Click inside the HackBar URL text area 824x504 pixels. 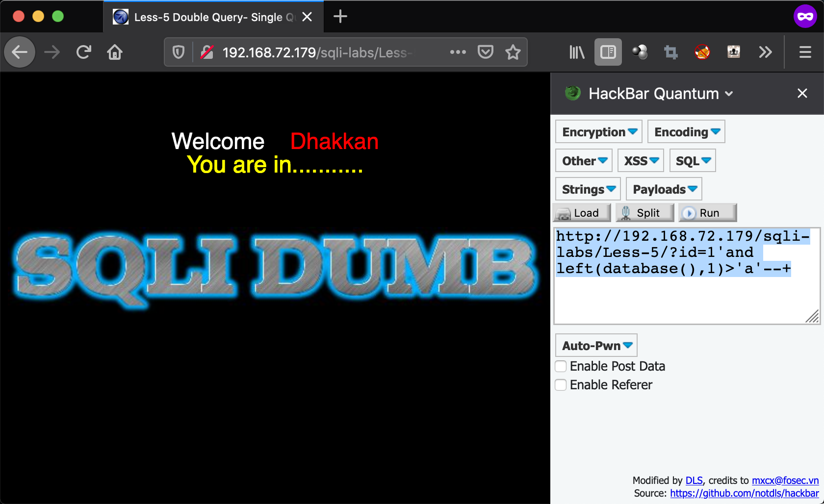pyautogui.click(x=687, y=299)
